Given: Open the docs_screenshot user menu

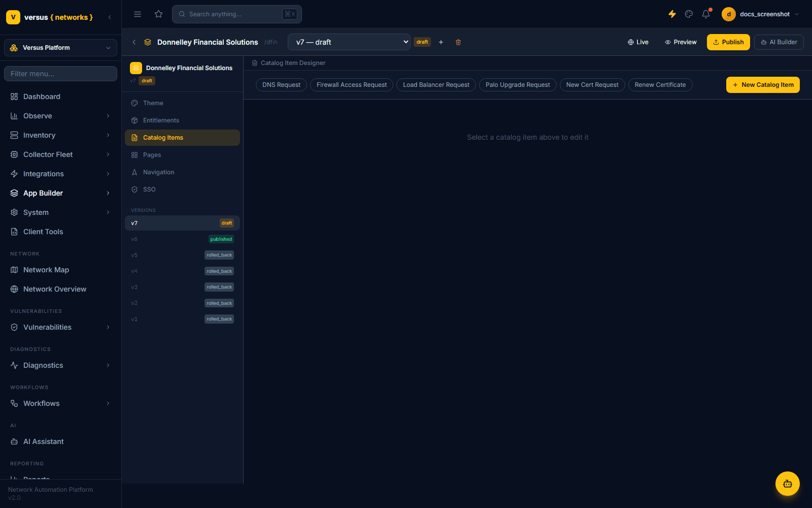Looking at the screenshot, I should click(x=760, y=14).
